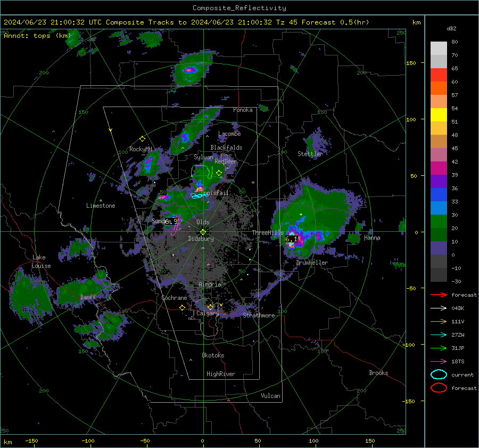Click the Okotoks town label
The width and height of the screenshot is (479, 448).
tap(213, 355)
